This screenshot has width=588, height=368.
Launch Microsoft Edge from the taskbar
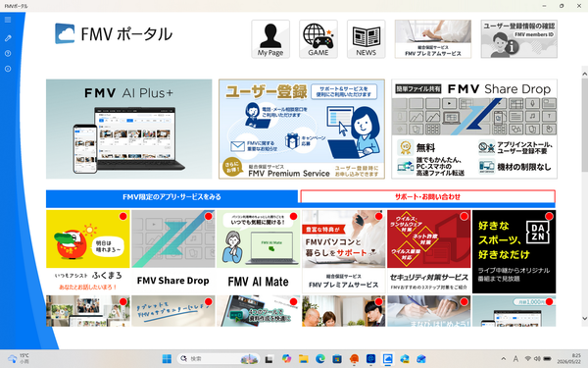pyautogui.click(x=320, y=359)
